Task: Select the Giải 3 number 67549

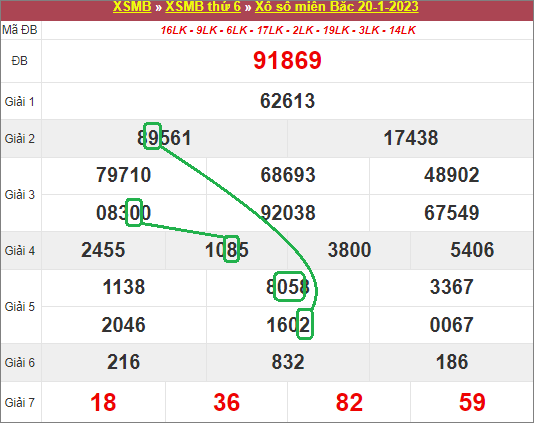Action: (452, 213)
